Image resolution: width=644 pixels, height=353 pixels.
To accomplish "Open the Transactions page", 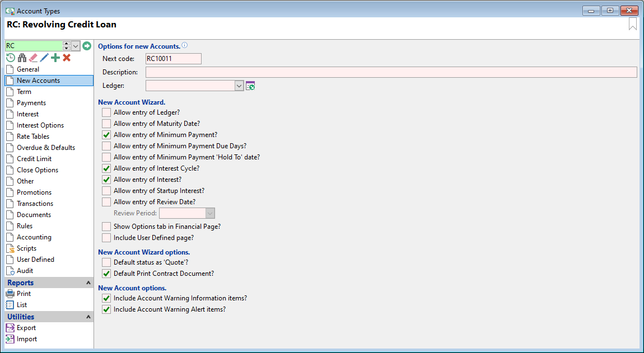I will 35,204.
